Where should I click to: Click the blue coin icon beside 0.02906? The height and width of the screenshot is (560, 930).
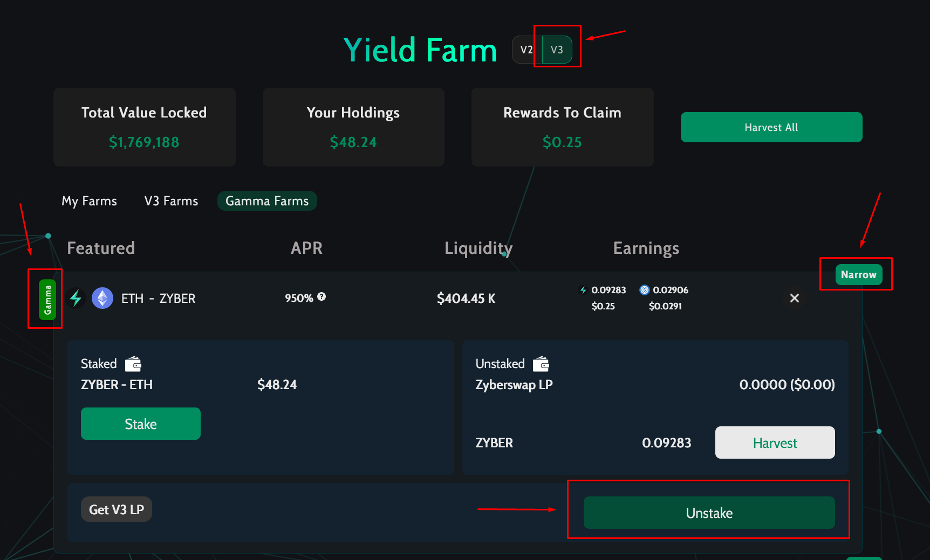click(644, 290)
